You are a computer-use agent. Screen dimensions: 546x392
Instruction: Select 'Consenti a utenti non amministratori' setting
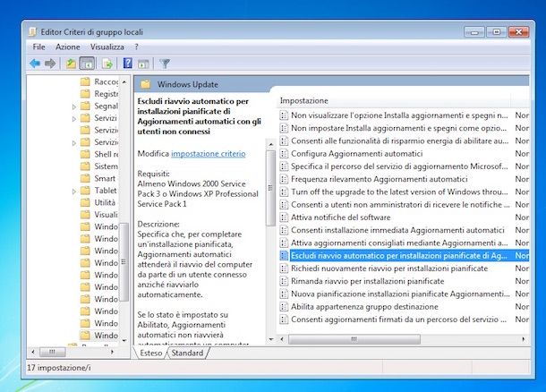[x=400, y=205]
